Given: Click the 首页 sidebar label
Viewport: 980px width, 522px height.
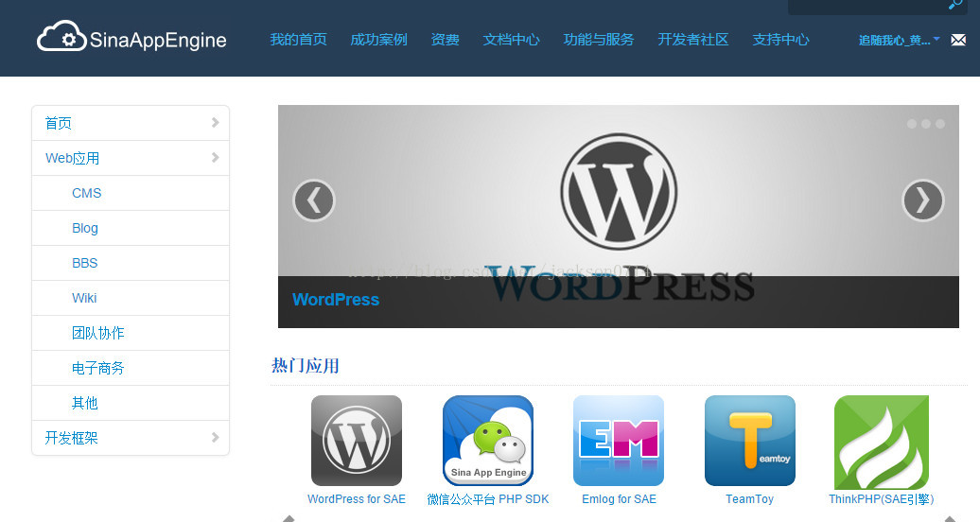Looking at the screenshot, I should [58, 123].
